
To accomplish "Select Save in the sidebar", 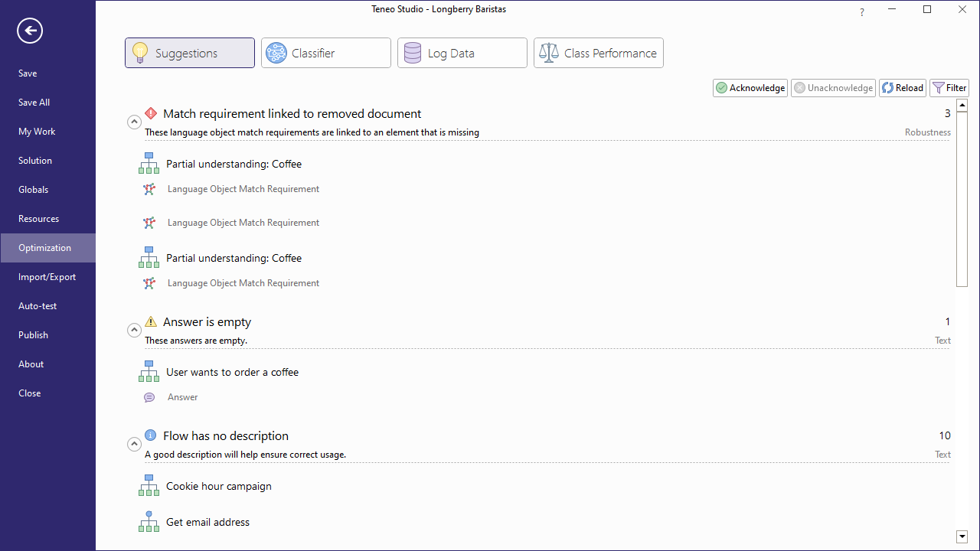I will (47, 73).
